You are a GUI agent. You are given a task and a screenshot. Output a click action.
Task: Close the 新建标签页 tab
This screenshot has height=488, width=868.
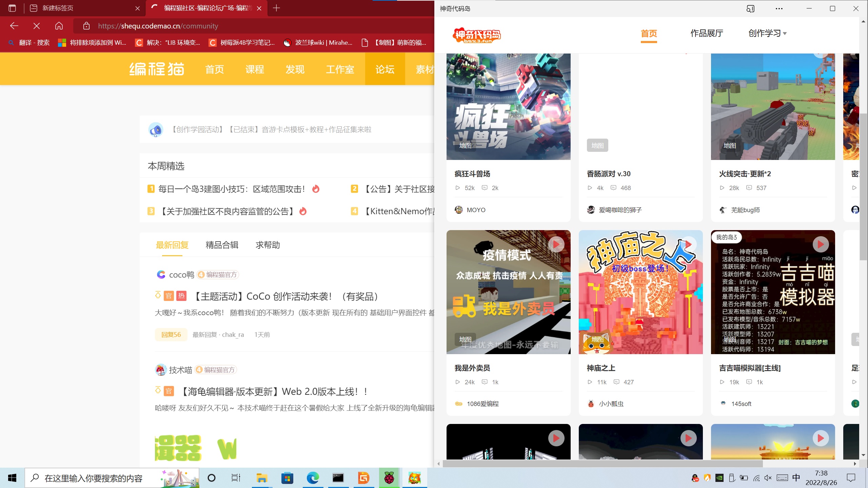137,8
